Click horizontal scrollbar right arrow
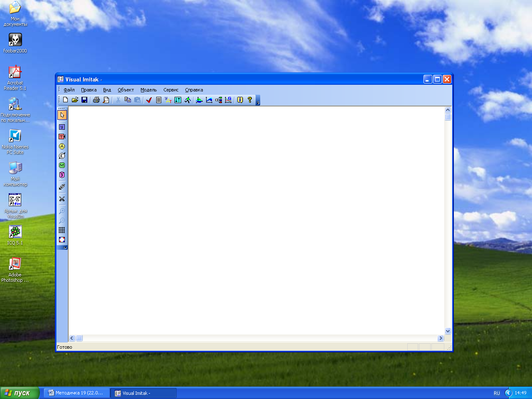 [441, 338]
